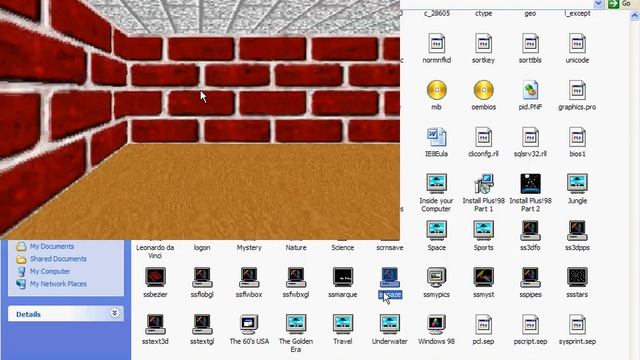Viewport: 640px width, 360px height.
Task: Select the ssmarque screensaver icon
Action: point(342,278)
